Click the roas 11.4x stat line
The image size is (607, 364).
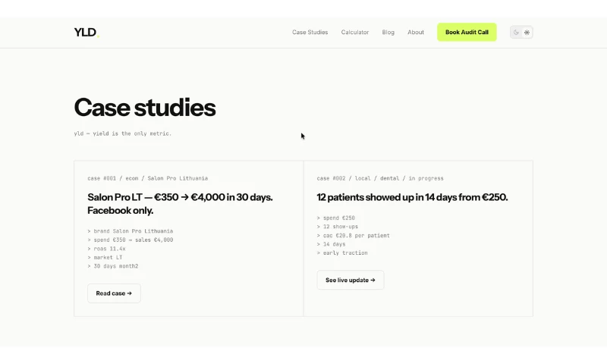point(106,249)
